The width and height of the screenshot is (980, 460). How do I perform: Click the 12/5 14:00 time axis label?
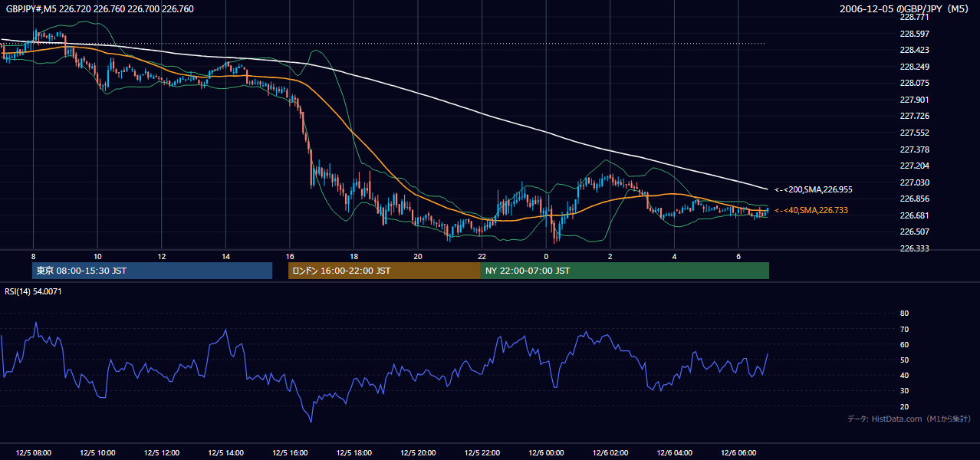[225, 453]
